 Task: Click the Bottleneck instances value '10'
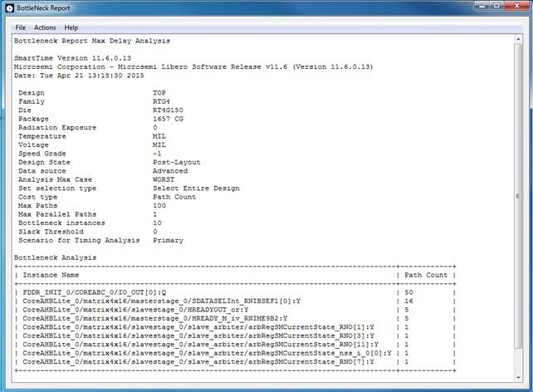(x=157, y=223)
